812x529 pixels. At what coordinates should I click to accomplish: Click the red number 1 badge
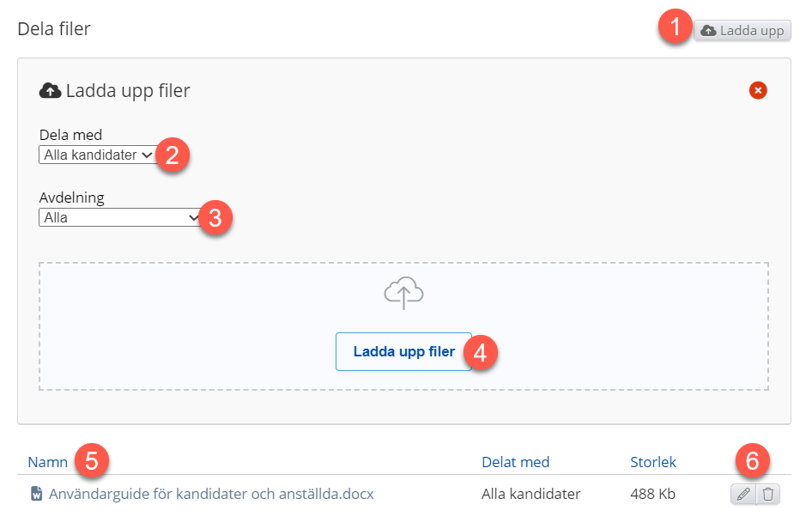point(676,28)
